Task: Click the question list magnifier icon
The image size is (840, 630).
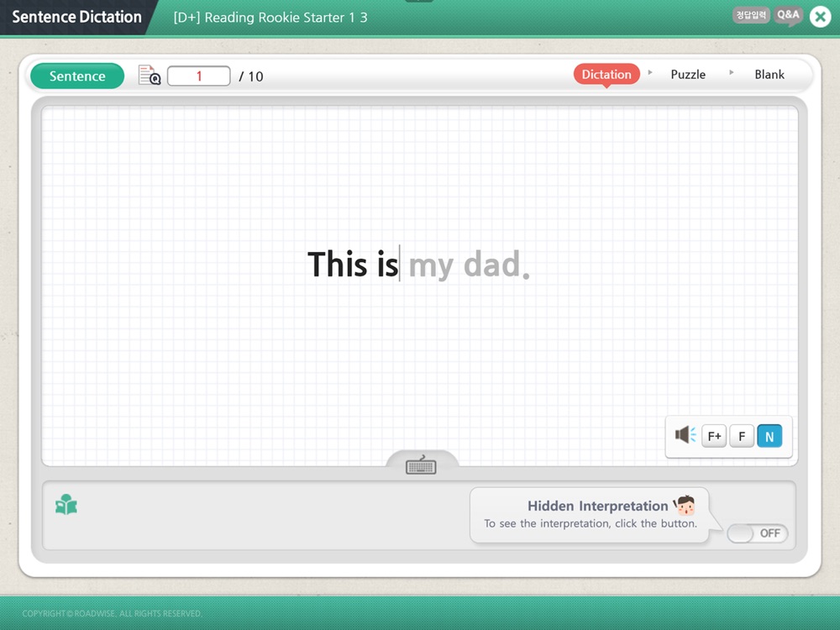Action: click(x=150, y=76)
